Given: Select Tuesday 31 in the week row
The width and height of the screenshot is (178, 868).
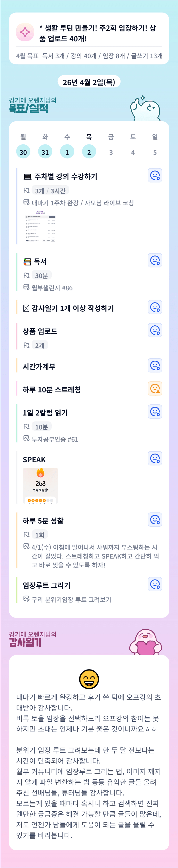Looking at the screenshot, I should coord(45,152).
